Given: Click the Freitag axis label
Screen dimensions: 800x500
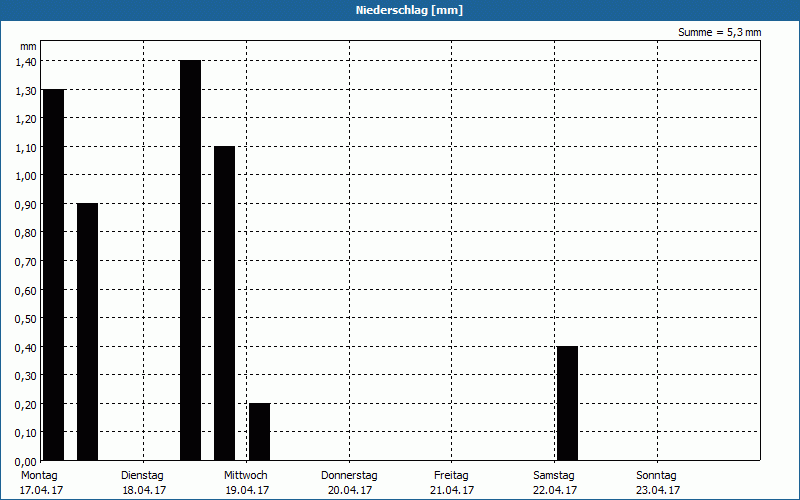Looking at the screenshot, I should click(x=451, y=475).
